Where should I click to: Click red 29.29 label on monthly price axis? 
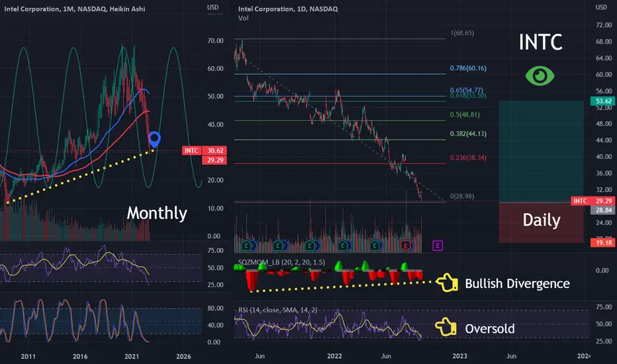[215, 160]
